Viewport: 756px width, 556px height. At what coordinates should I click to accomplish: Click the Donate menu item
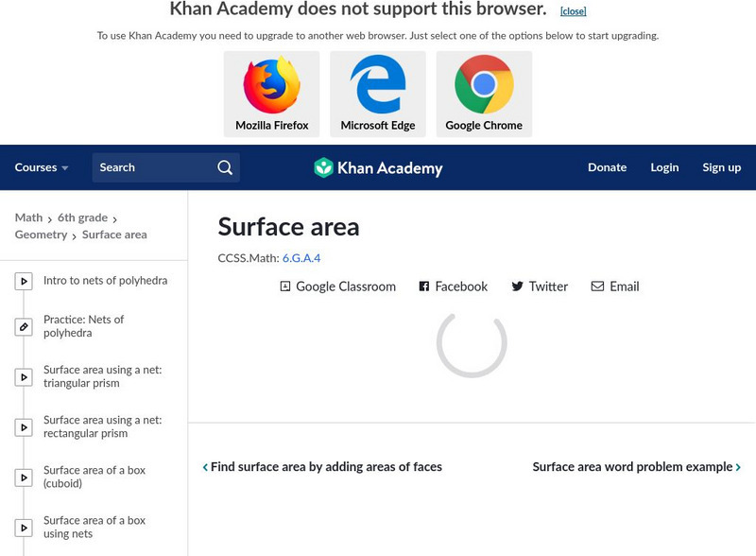pyautogui.click(x=607, y=166)
